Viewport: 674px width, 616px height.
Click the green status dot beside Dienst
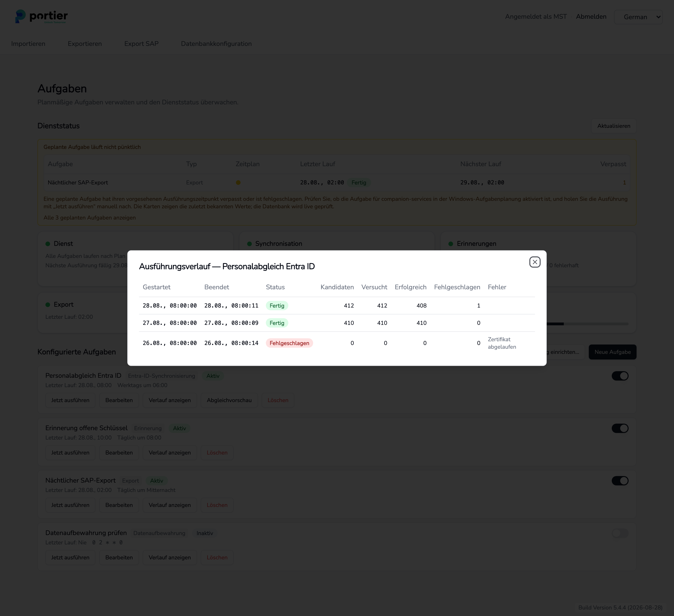(48, 244)
